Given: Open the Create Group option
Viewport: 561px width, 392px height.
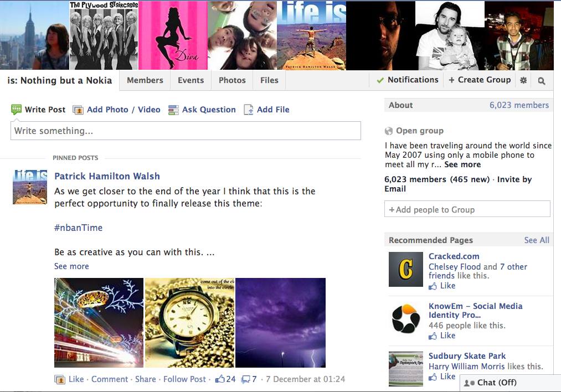Looking at the screenshot, I should (480, 80).
